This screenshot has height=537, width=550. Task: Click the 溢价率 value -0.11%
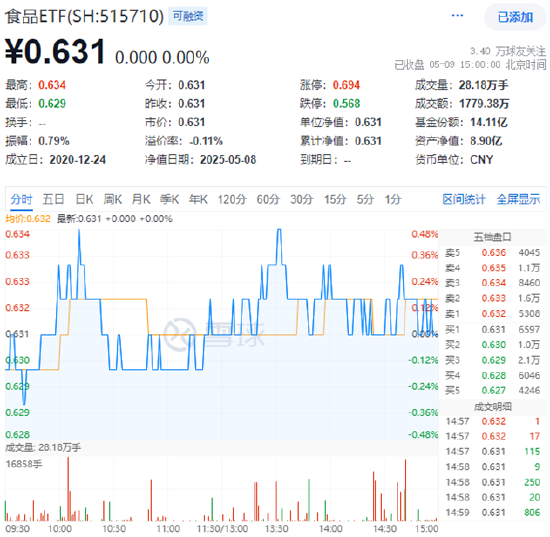pyautogui.click(x=206, y=141)
